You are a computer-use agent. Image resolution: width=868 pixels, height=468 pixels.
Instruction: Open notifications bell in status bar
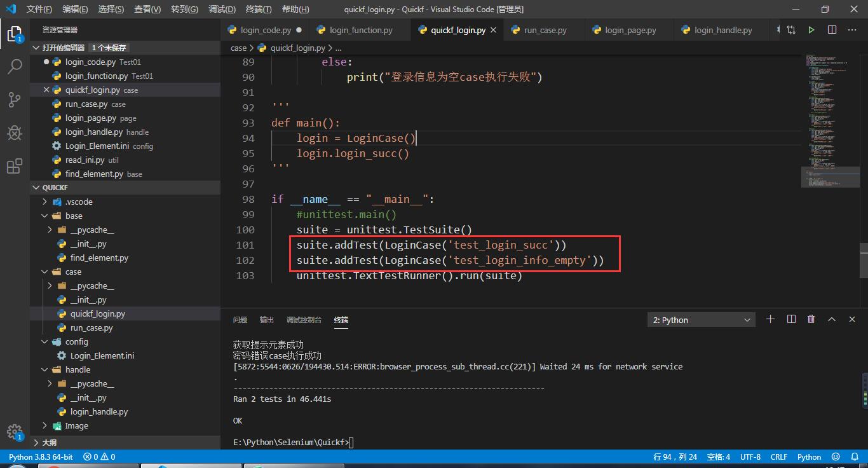coord(854,457)
